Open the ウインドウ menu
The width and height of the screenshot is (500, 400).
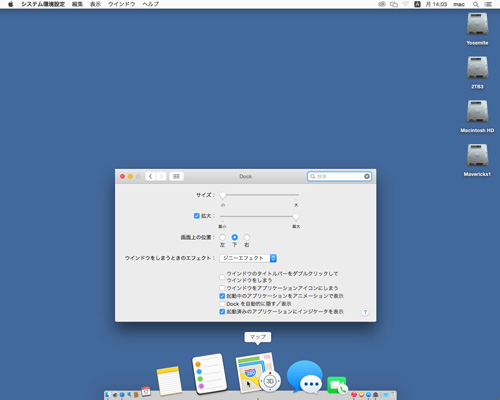[x=122, y=4]
